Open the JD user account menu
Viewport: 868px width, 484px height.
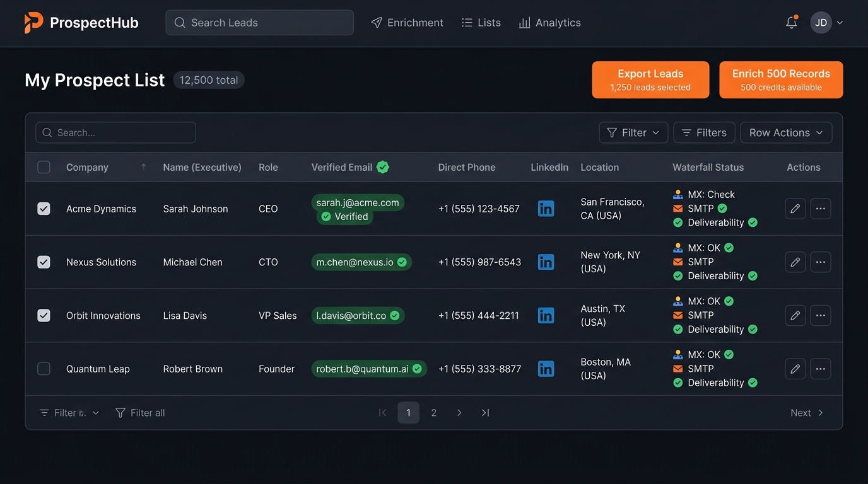click(826, 23)
